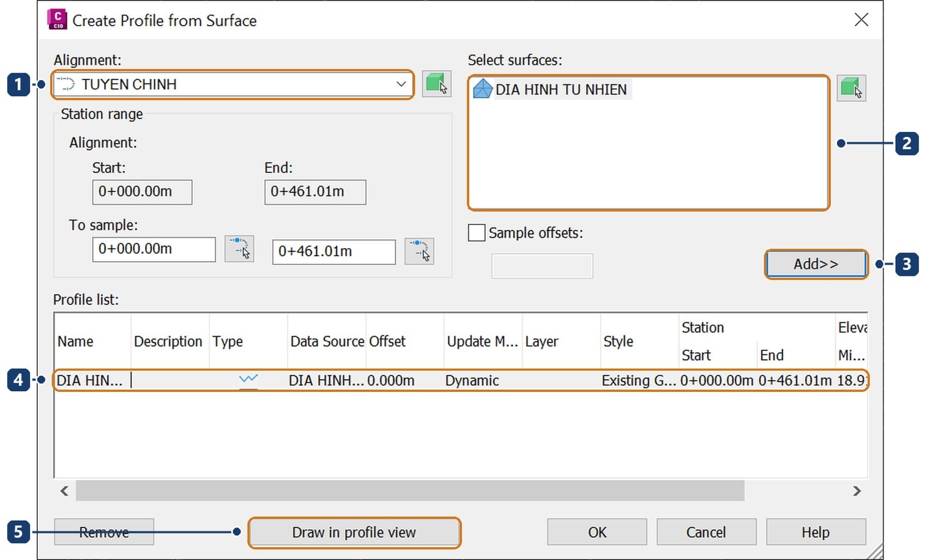
Task: Click the alignment Start 0+000.00m field
Action: [x=142, y=192]
